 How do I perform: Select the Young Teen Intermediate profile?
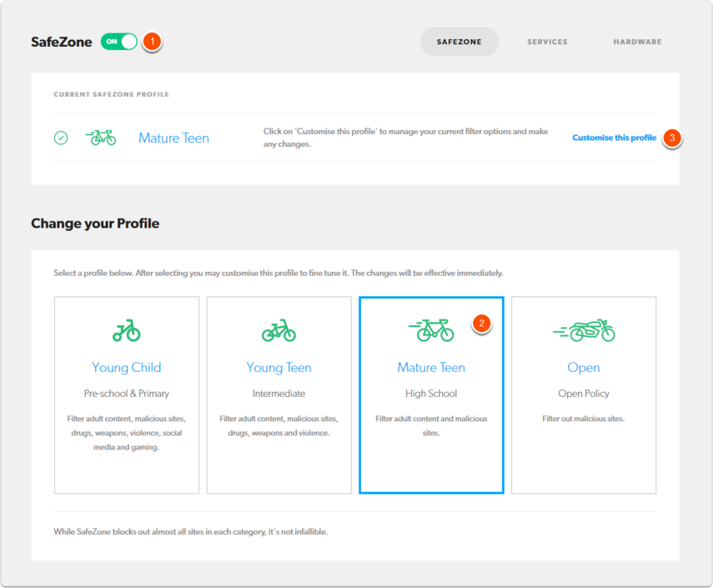(x=279, y=394)
